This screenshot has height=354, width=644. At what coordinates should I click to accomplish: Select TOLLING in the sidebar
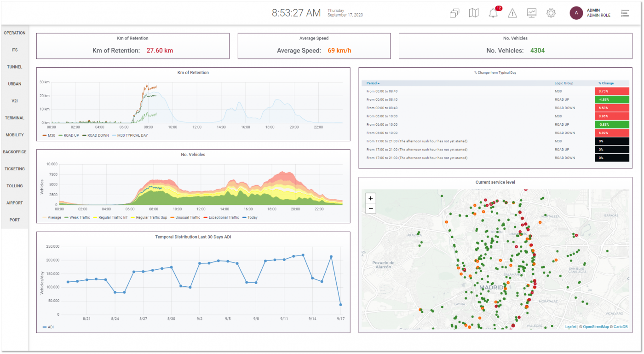tap(15, 186)
